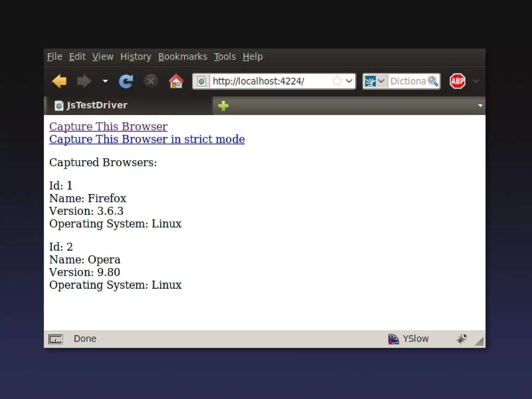532x399 pixels.
Task: Open YSlow from the status bar
Action: (409, 339)
